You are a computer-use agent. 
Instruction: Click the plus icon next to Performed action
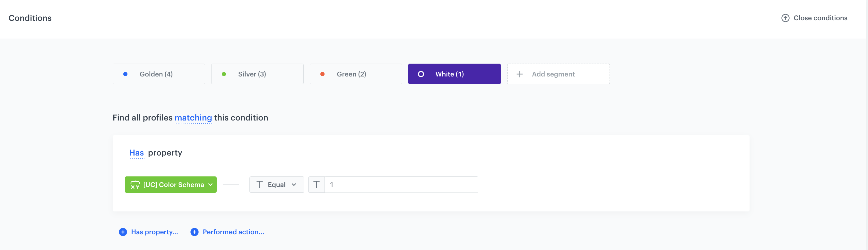click(194, 232)
